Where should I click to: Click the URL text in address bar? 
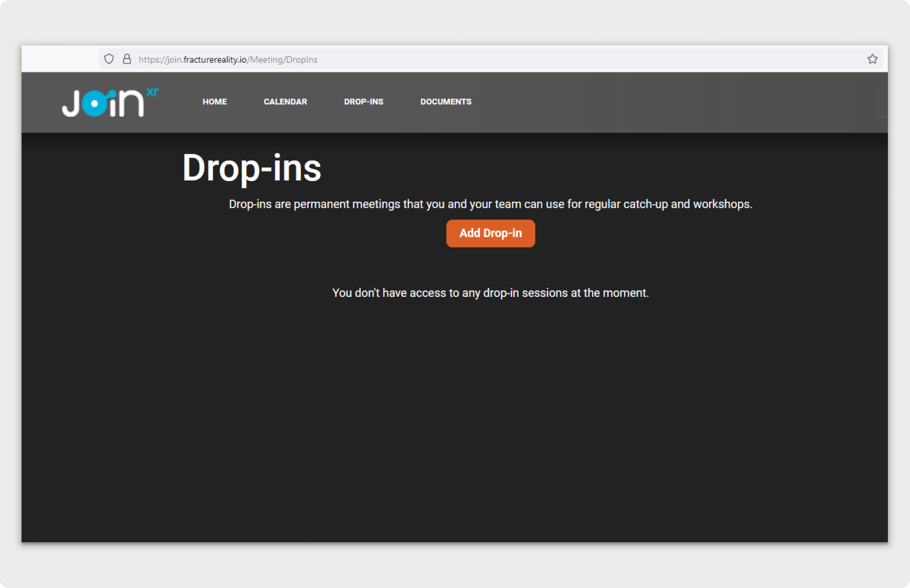point(227,59)
